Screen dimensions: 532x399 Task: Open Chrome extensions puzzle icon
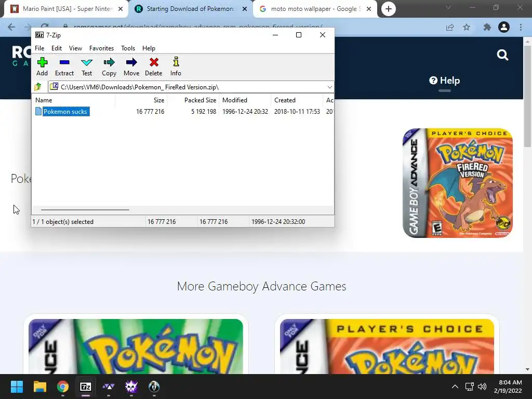click(487, 27)
